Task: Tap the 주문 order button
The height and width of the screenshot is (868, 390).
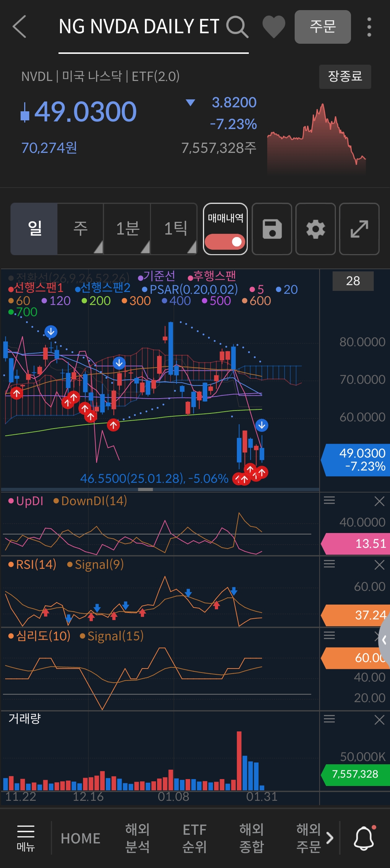Action: pyautogui.click(x=322, y=27)
